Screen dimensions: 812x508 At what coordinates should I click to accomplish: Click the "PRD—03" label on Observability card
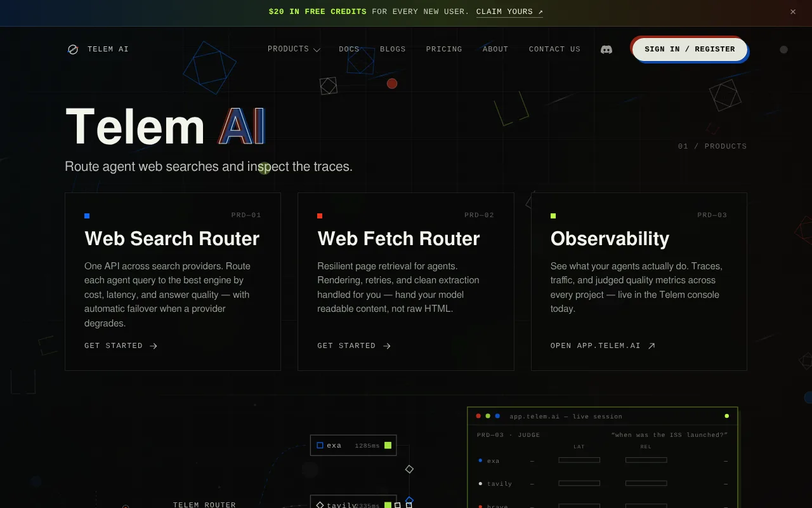(712, 215)
